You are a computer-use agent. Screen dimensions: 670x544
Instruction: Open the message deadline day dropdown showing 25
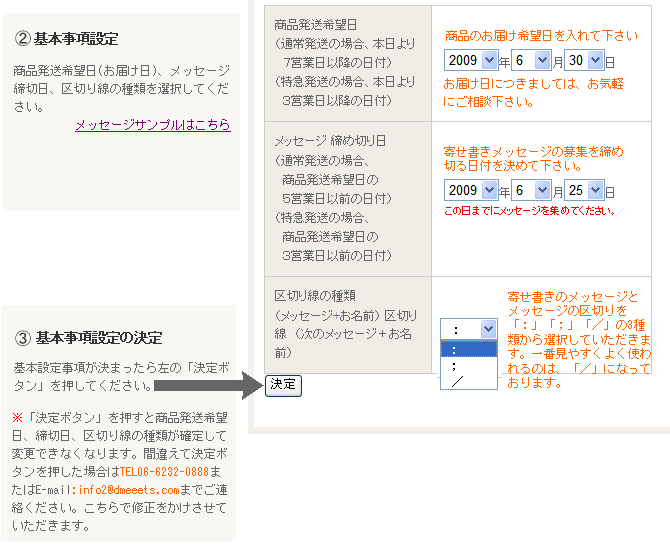tap(582, 190)
